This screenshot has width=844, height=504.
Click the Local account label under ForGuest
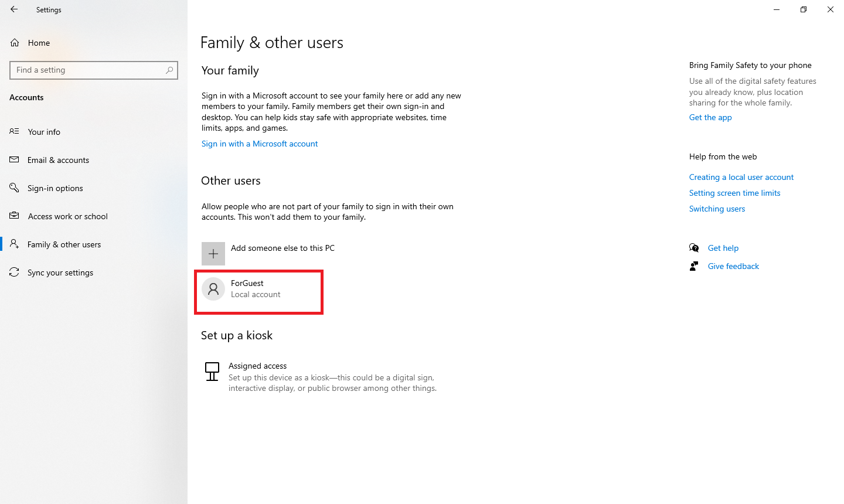point(256,294)
